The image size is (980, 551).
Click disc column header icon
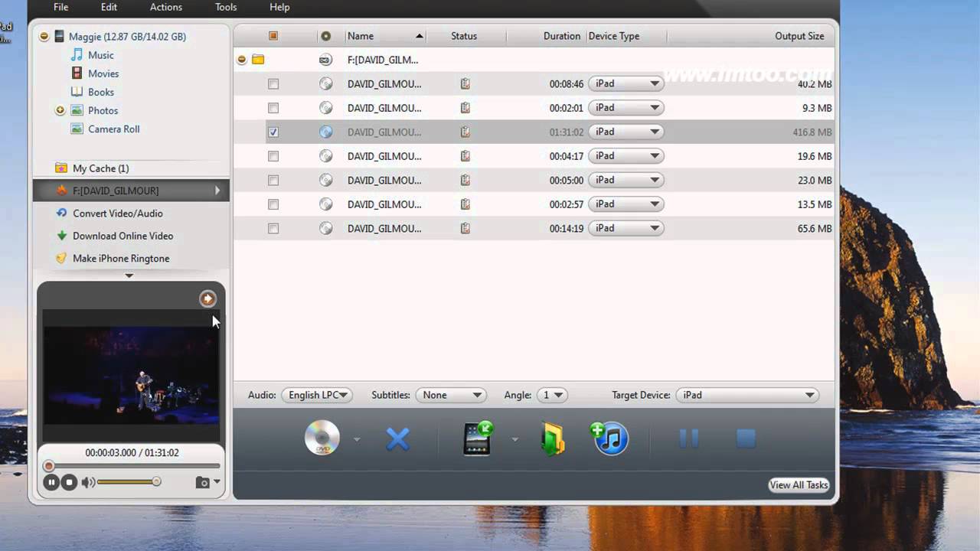(325, 36)
